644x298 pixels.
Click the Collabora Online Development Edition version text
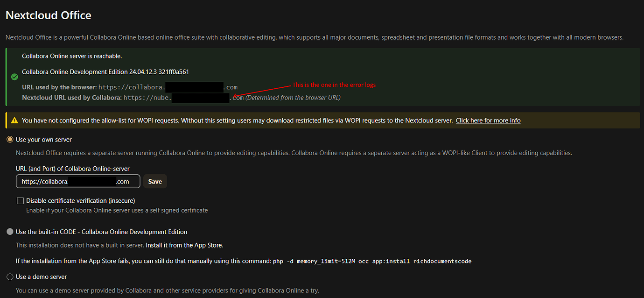point(105,71)
